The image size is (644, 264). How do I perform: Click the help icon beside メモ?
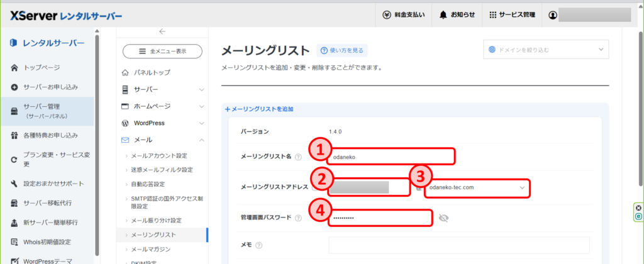click(259, 245)
